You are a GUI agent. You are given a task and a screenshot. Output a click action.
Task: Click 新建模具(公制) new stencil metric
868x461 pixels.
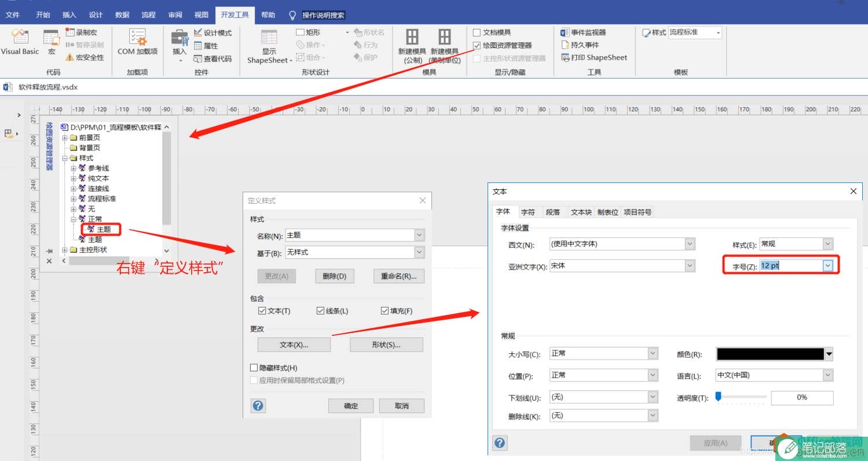click(412, 46)
